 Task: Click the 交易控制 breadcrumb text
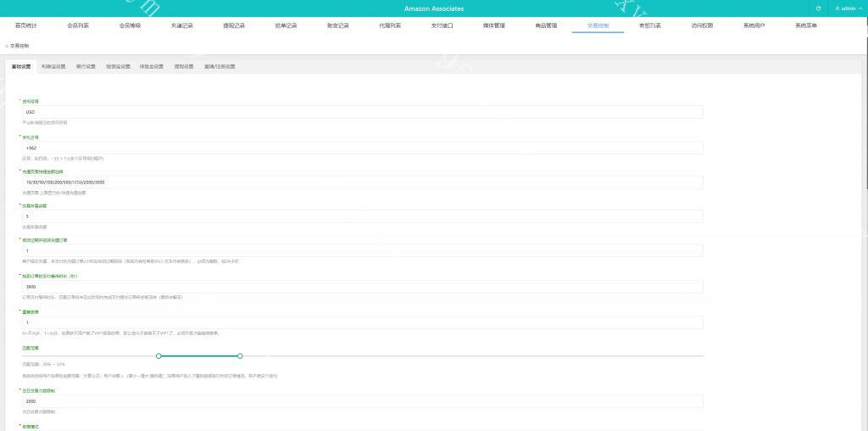(19, 46)
